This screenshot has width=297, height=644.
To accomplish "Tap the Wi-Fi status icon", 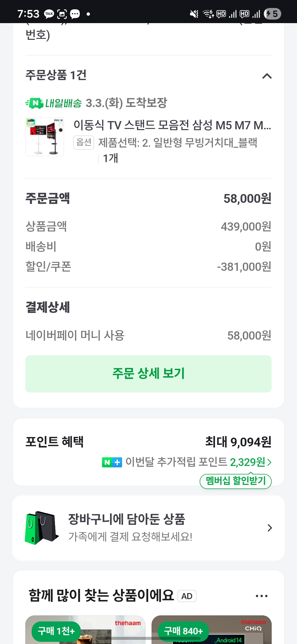I will pos(208,14).
